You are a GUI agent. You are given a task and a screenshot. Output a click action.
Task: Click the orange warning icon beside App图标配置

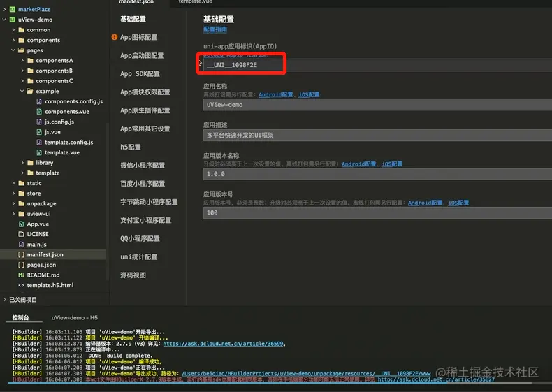click(x=115, y=37)
